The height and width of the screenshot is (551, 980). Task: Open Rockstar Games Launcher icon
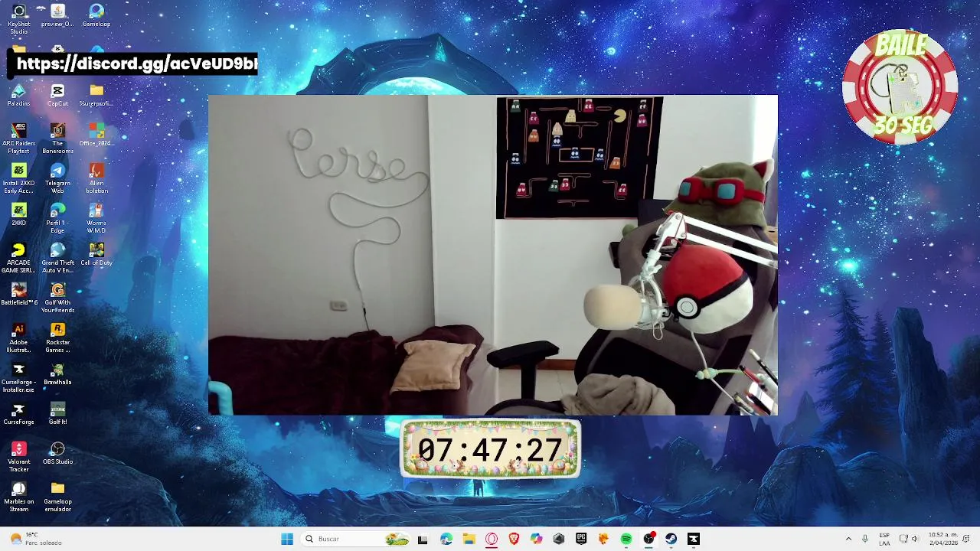coord(57,337)
